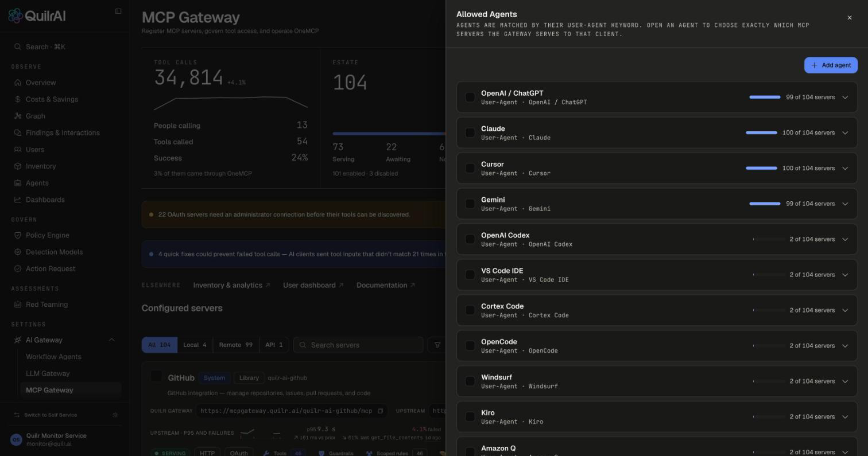Expand the Cortex Code agent chevron

[845, 310]
